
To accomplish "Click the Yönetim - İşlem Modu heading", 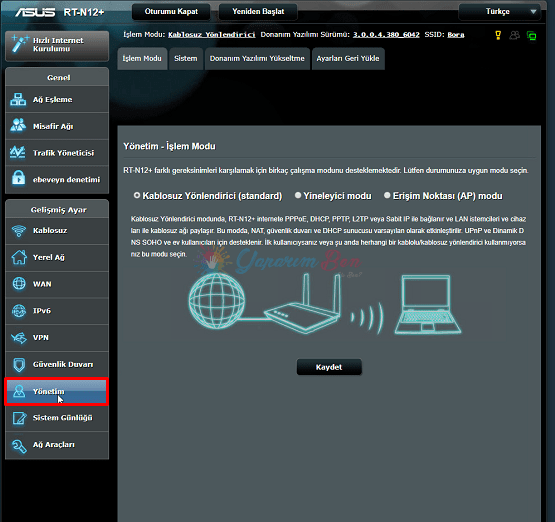I will (169, 146).
